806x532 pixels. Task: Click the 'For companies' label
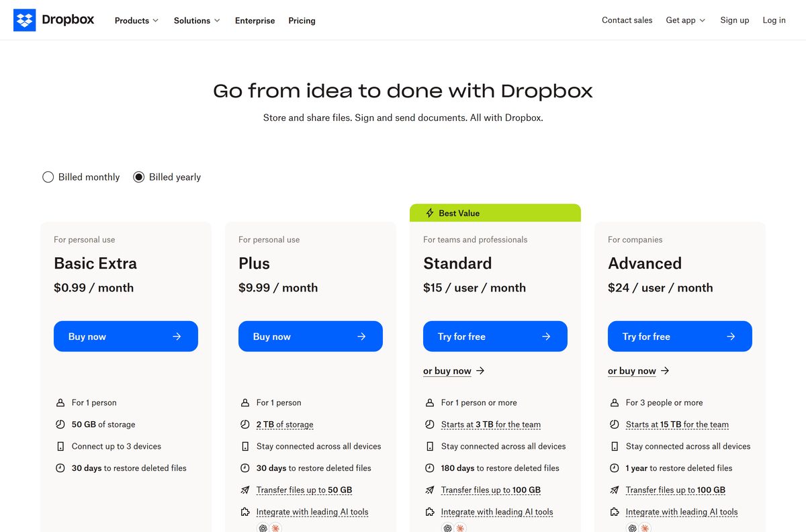pyautogui.click(x=635, y=240)
